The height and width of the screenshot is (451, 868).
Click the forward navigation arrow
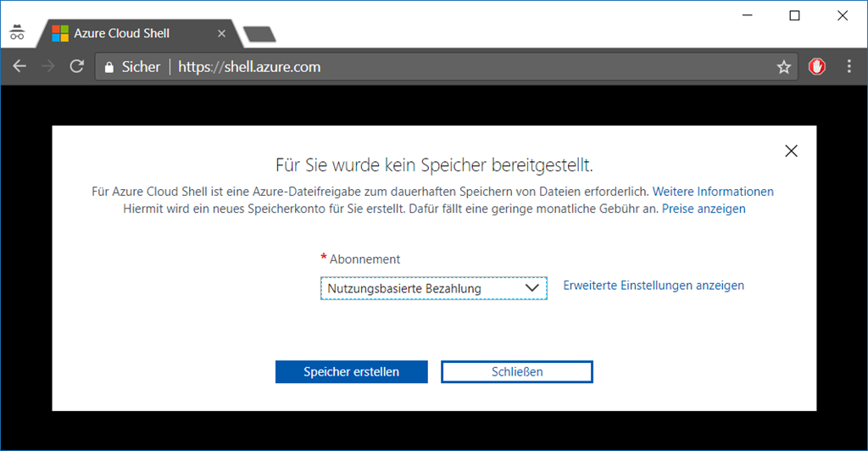click(47, 67)
